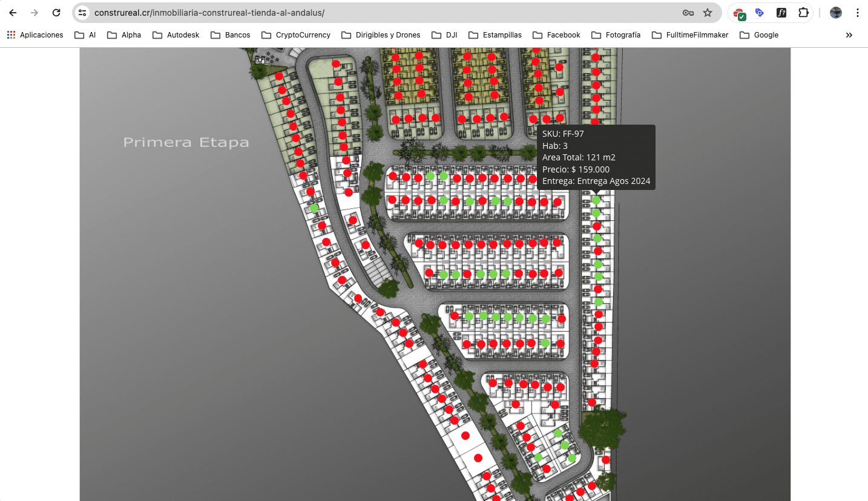Show hidden bookmarks with the double chevron
Viewport: 868px width, 501px height.
tap(849, 35)
